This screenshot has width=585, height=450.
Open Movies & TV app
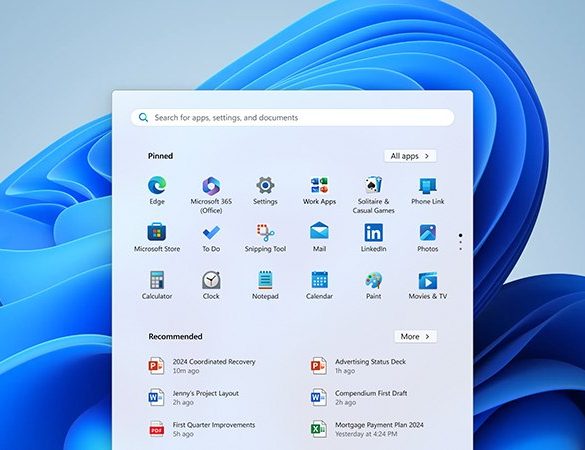click(428, 285)
